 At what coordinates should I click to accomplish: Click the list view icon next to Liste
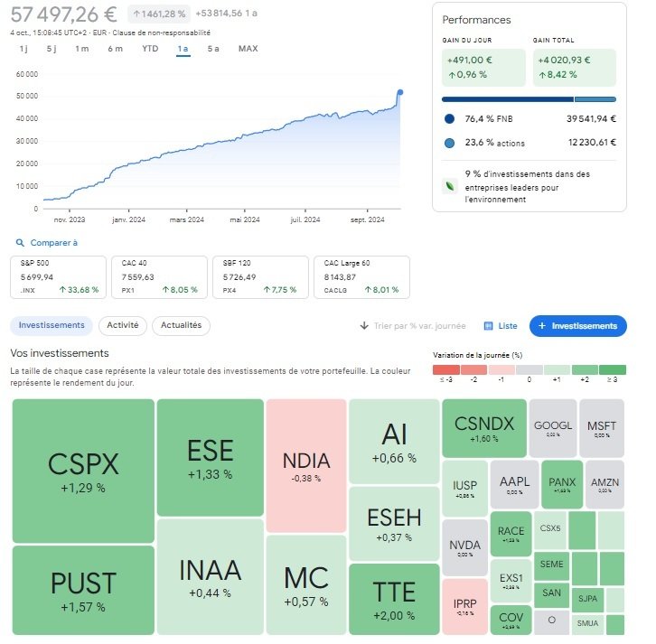[x=488, y=326]
